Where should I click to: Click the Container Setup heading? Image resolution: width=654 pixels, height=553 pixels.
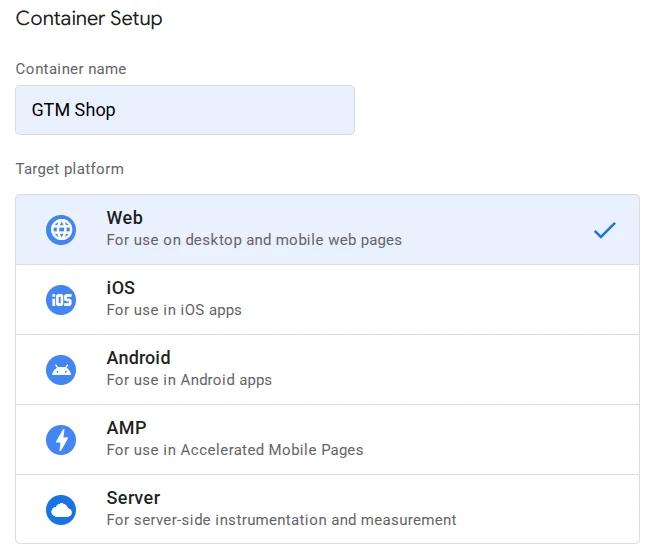[x=89, y=19]
